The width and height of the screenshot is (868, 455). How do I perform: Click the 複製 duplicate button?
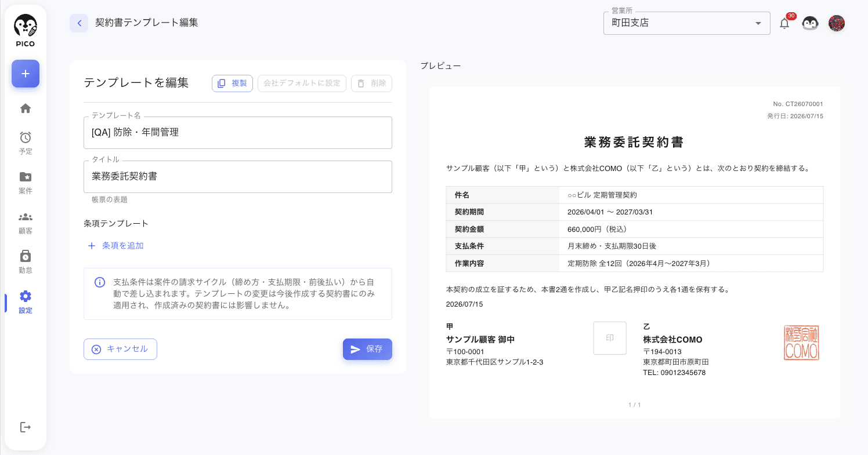pos(232,83)
